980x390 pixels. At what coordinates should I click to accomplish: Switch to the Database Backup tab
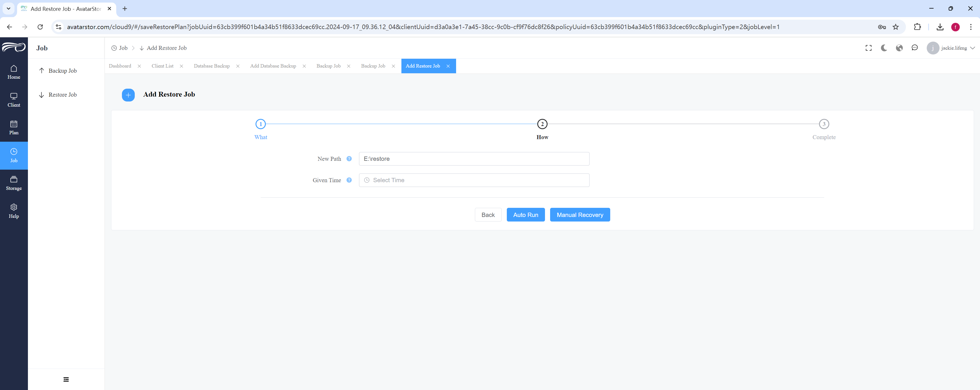[x=211, y=66]
